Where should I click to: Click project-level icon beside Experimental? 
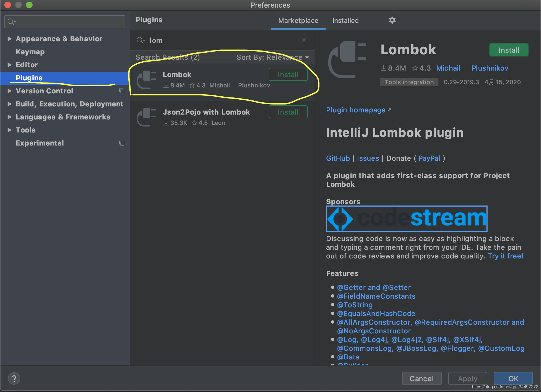[x=122, y=143]
